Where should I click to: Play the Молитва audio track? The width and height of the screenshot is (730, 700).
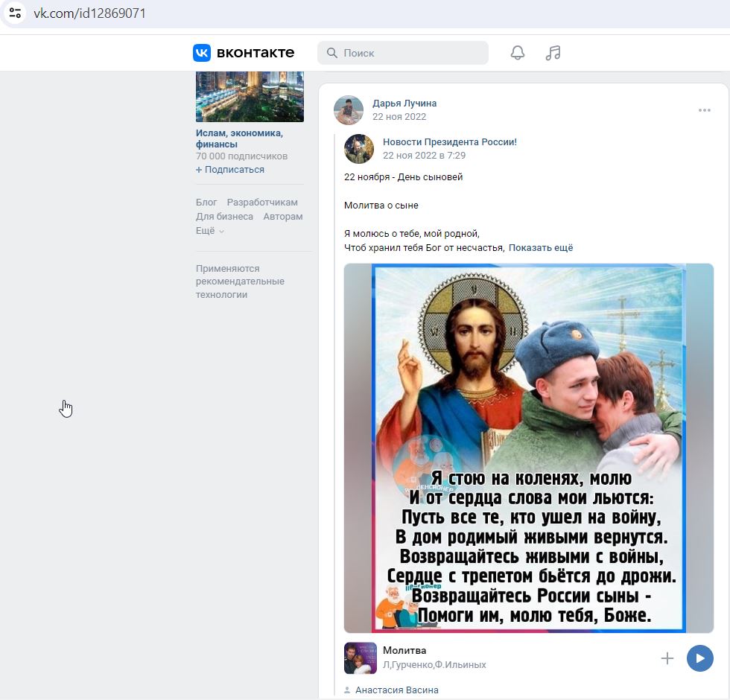(x=700, y=658)
